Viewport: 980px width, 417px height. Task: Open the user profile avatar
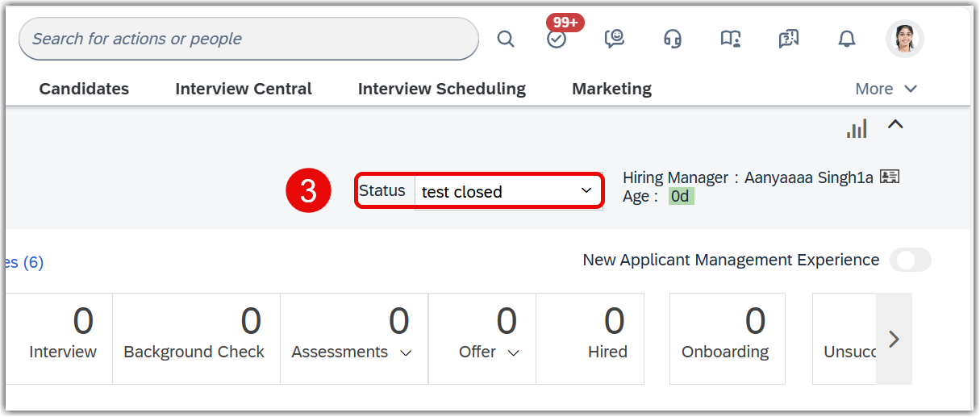coord(905,39)
